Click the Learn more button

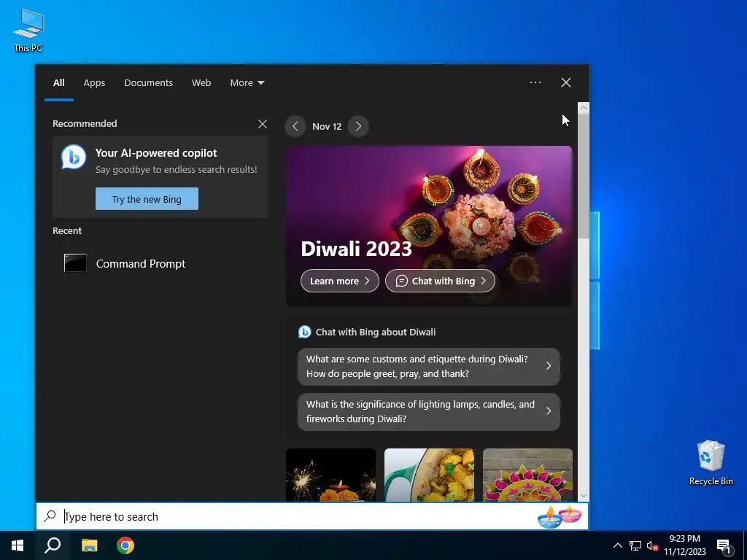(x=340, y=281)
